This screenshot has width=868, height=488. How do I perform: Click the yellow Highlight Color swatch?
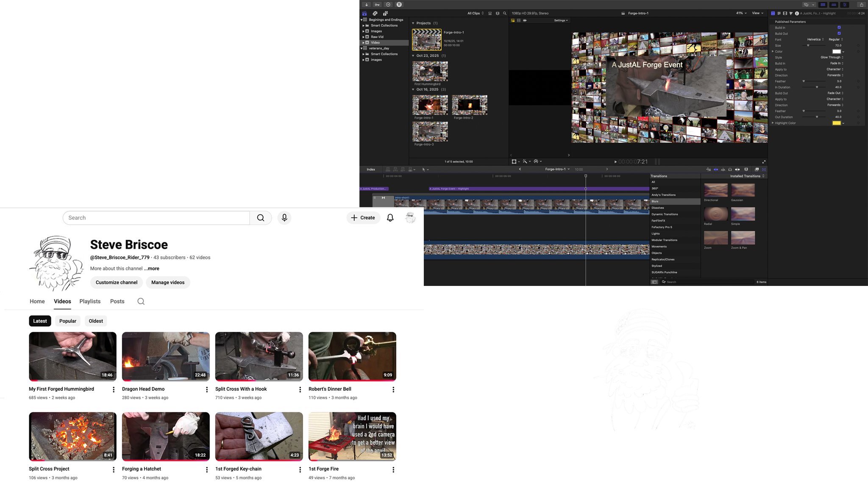tap(836, 123)
